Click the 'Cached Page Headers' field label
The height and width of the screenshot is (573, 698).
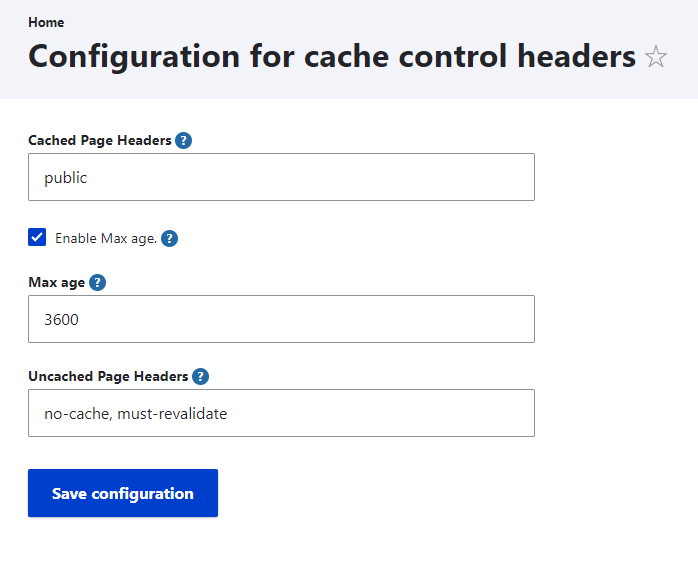click(x=100, y=141)
